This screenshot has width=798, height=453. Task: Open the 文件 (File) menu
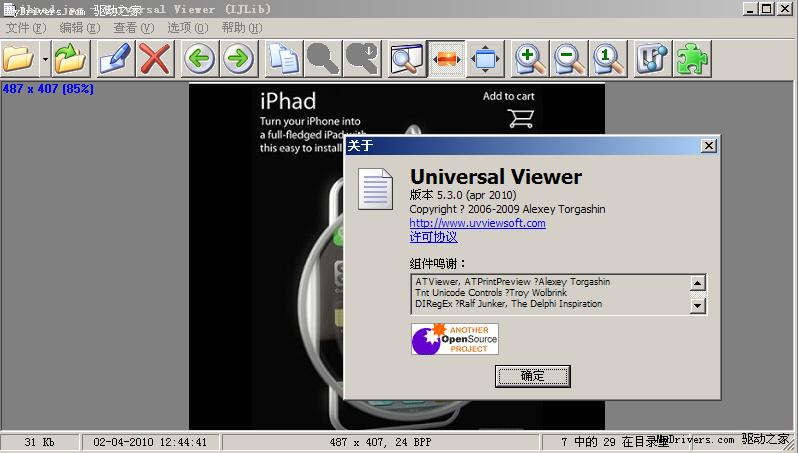coord(25,28)
